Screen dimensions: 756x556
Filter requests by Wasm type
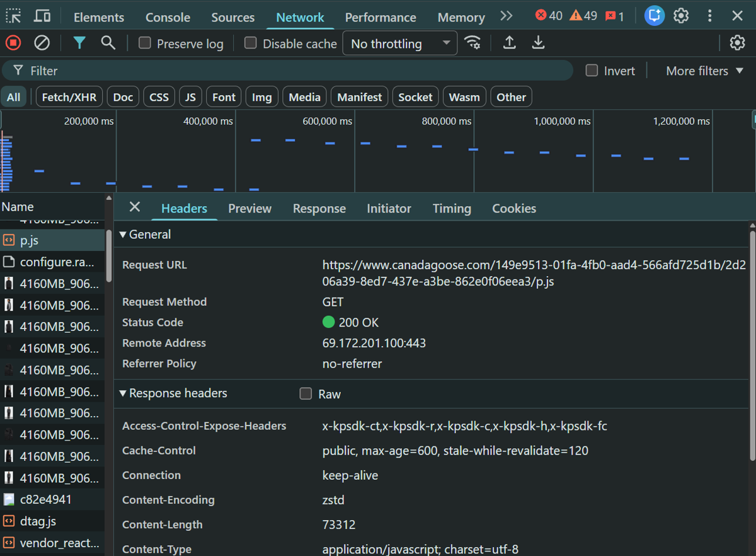(x=464, y=97)
